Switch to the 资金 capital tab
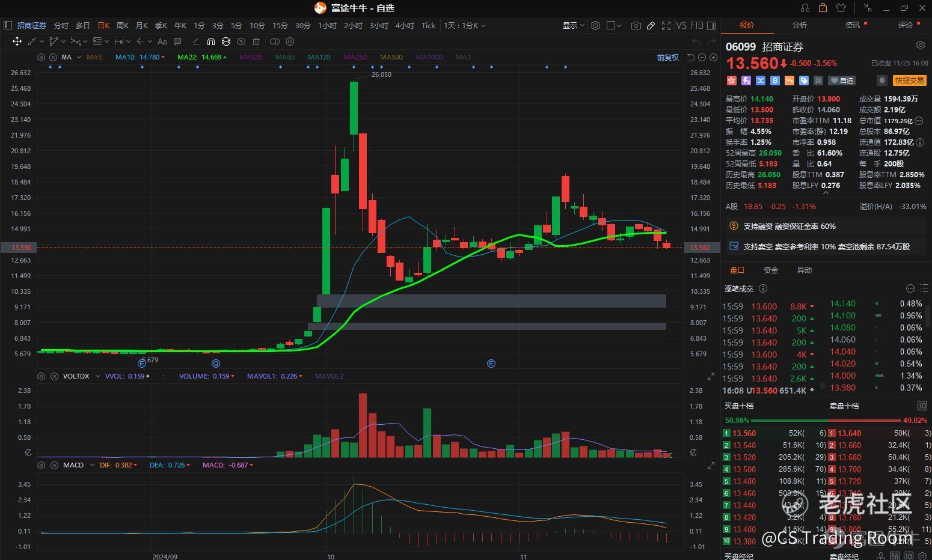 771,270
